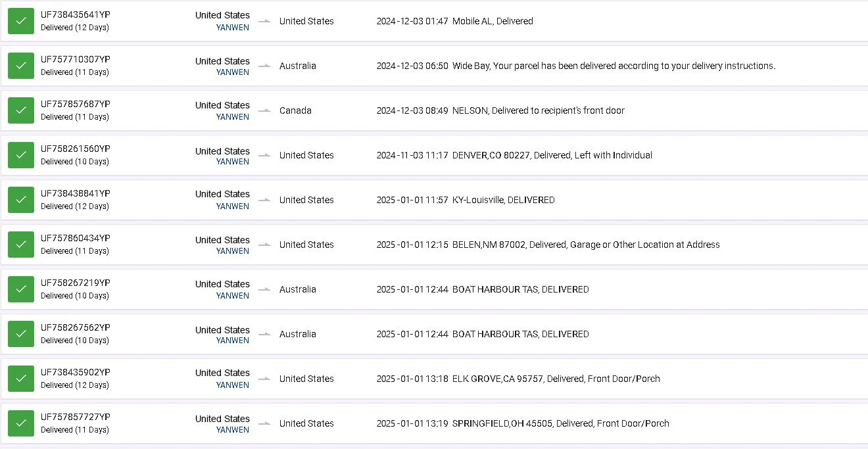868x449 pixels.
Task: Click the green status icon next to UF738438841YP
Action: coord(21,200)
